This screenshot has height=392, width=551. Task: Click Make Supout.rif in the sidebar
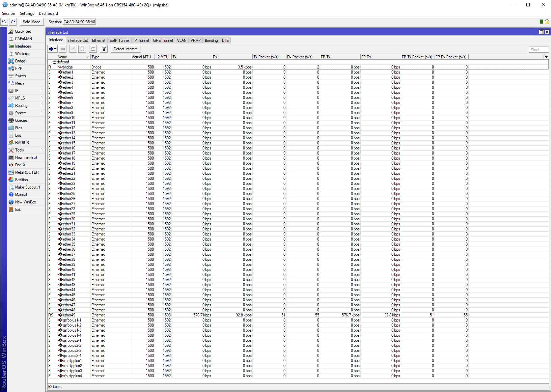point(26,187)
